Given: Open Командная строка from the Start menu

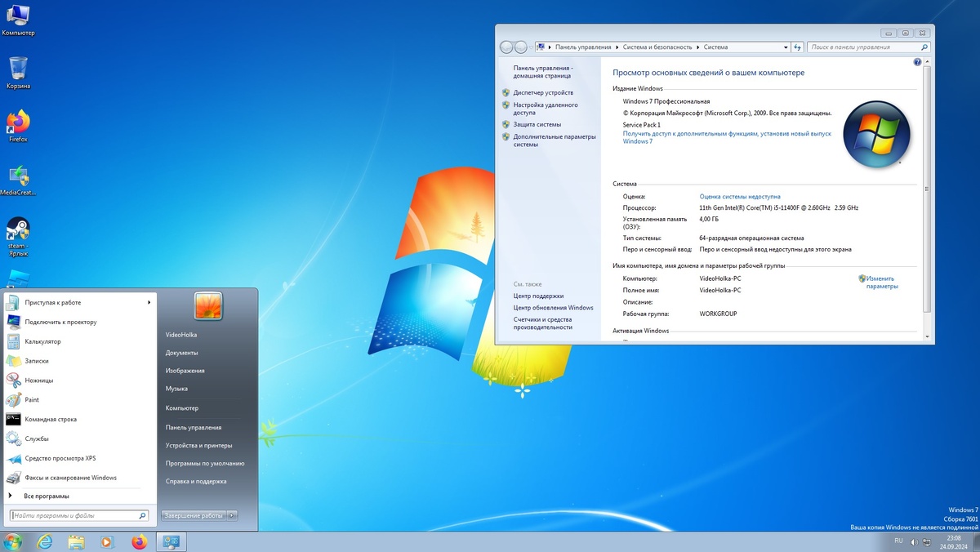Looking at the screenshot, I should (x=80, y=419).
